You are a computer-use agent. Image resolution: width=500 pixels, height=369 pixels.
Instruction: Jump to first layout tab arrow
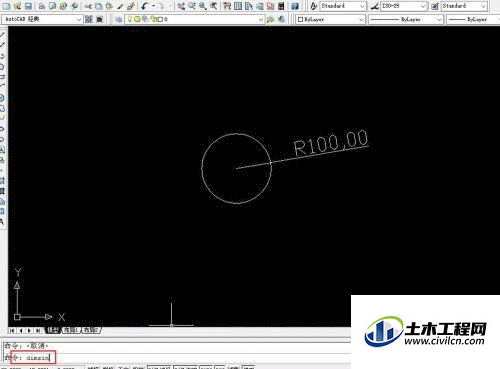[12, 330]
